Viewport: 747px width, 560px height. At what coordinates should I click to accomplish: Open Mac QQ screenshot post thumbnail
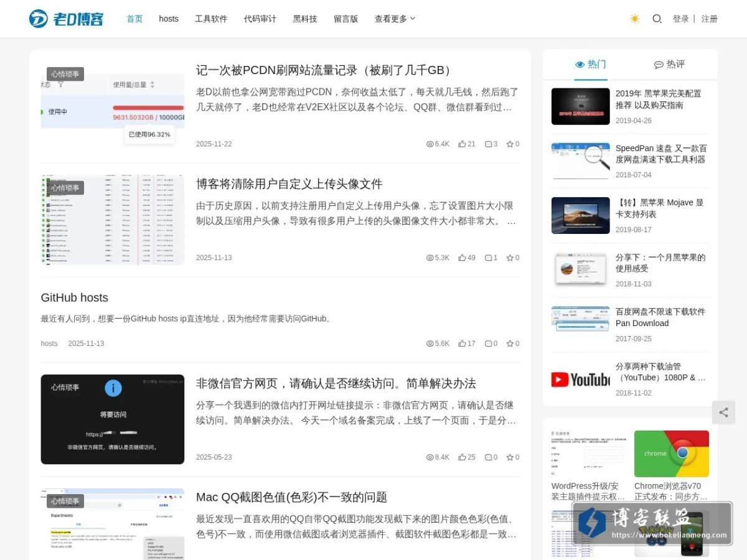[x=113, y=524]
